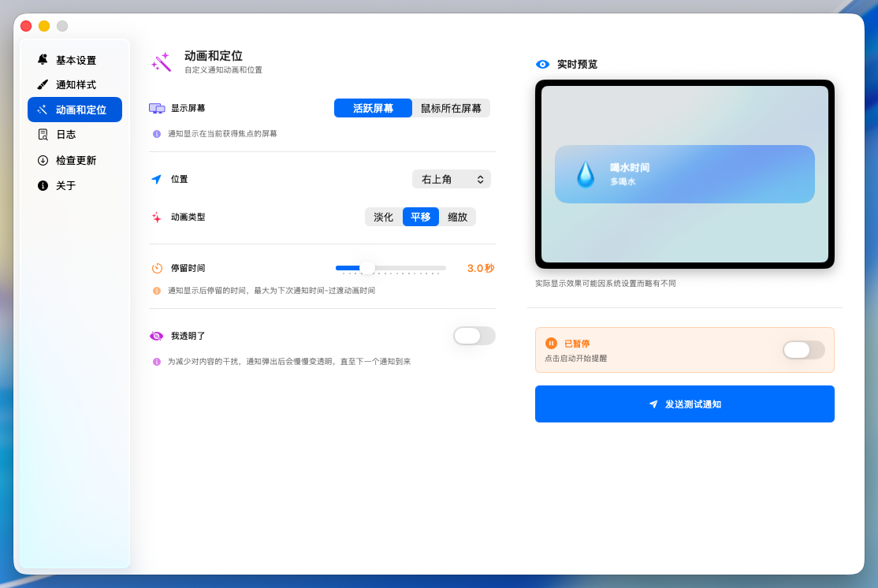Select the 动画和定位 magic wand icon
This screenshot has height=588, width=878.
click(44, 110)
